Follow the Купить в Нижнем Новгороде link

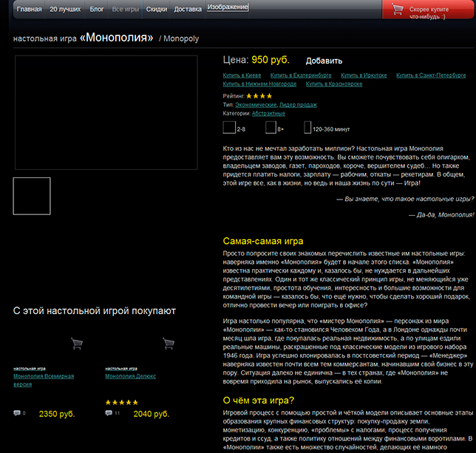point(259,84)
